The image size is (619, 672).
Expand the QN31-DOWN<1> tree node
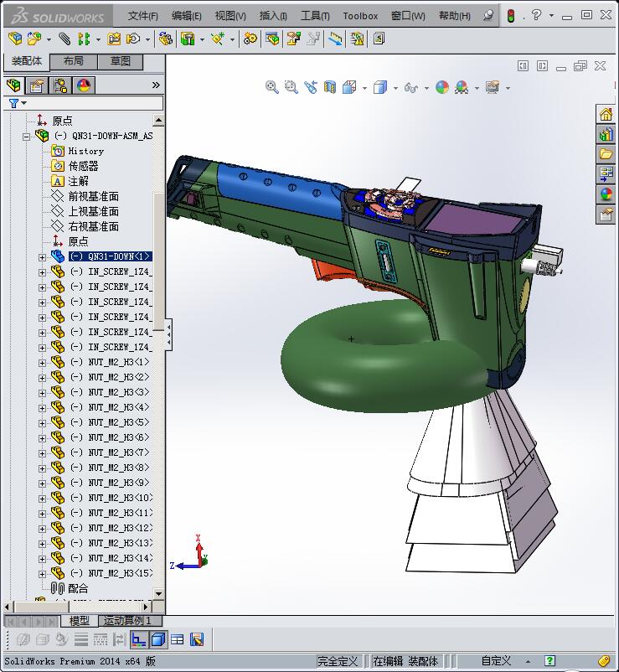42,257
